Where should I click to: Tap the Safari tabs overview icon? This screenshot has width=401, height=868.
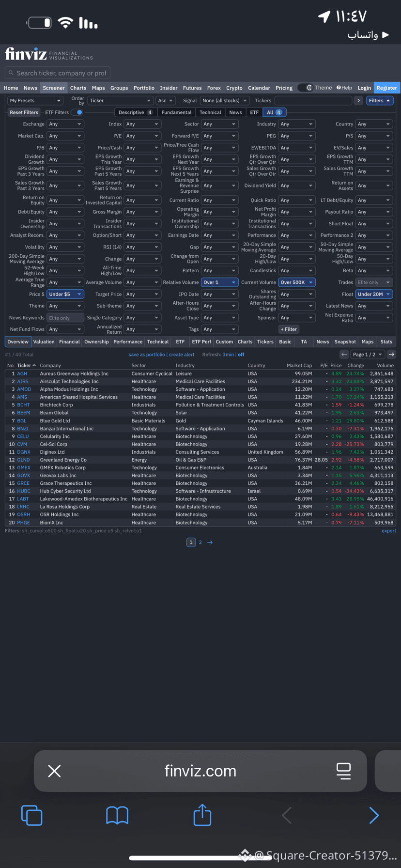pyautogui.click(x=32, y=815)
